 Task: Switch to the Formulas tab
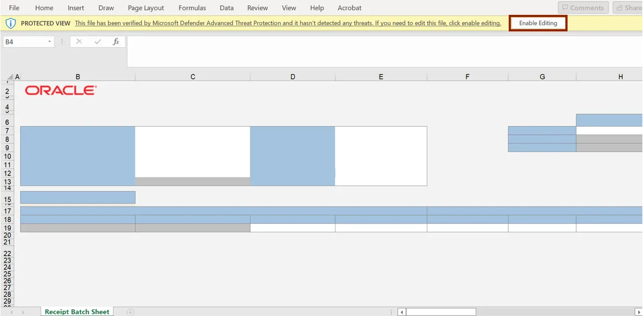192,8
